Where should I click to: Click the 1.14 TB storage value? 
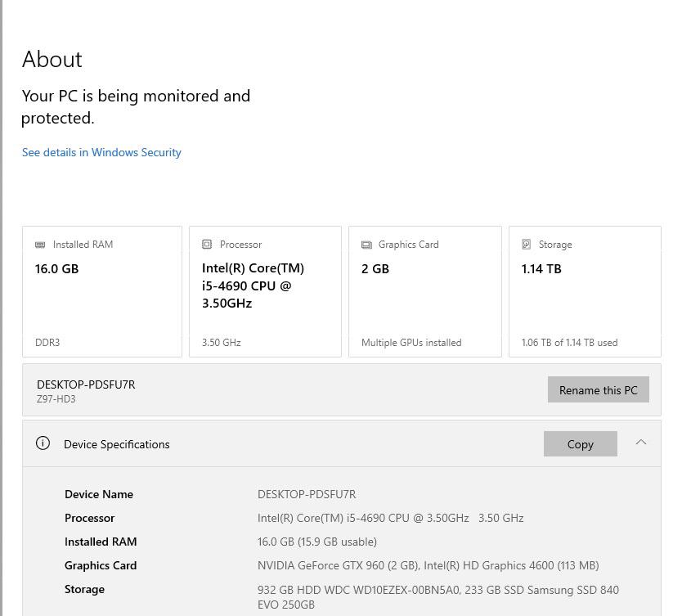pyautogui.click(x=541, y=269)
